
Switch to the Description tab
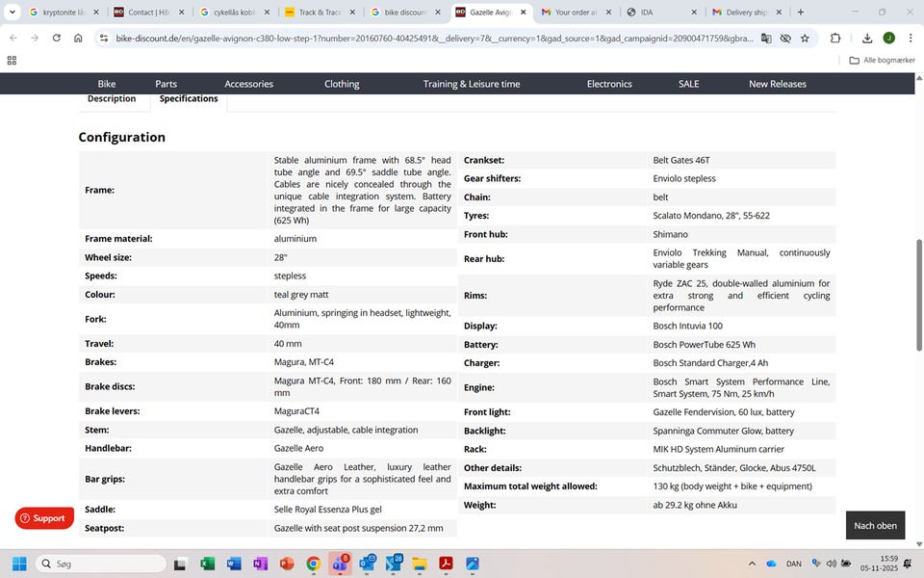point(112,98)
